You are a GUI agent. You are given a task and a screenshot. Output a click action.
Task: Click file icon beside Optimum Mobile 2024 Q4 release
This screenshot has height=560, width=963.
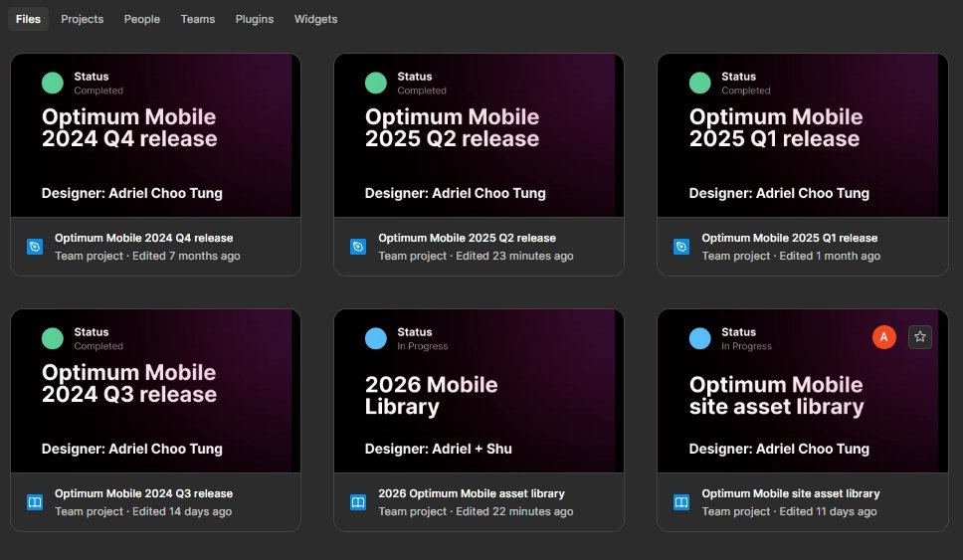(x=35, y=247)
